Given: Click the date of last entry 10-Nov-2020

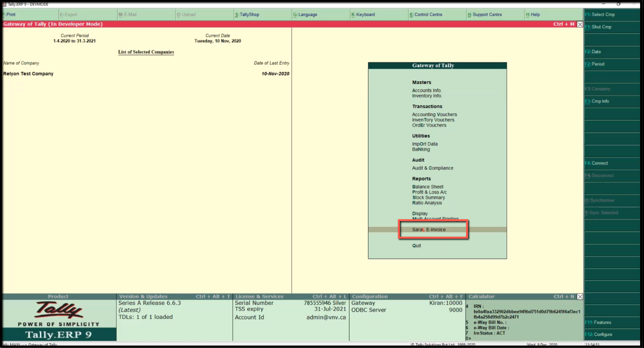Looking at the screenshot, I should point(275,74).
